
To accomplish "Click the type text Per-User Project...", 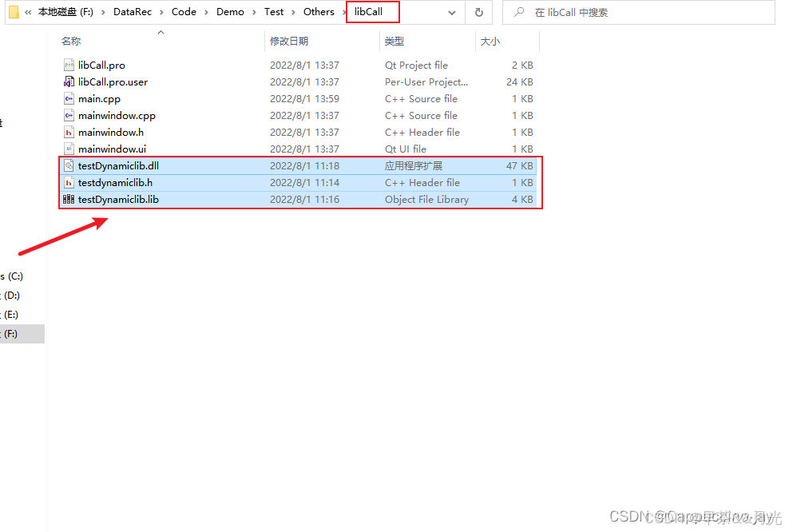I will [426, 81].
